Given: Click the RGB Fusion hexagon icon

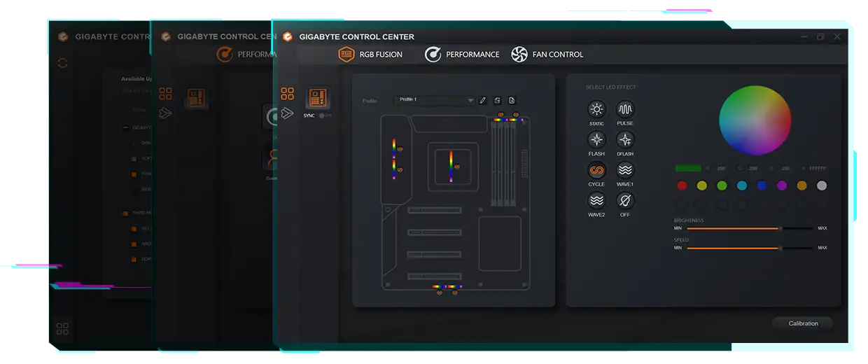Looking at the screenshot, I should pyautogui.click(x=346, y=54).
